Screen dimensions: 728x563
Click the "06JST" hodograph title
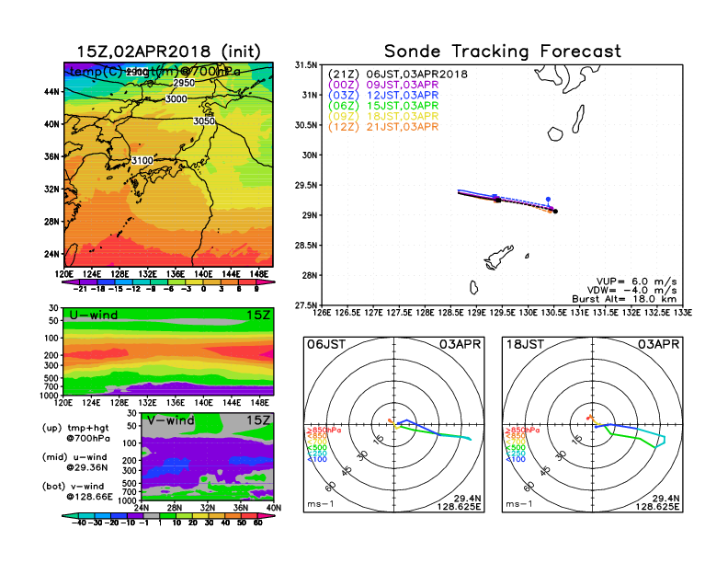(x=326, y=344)
